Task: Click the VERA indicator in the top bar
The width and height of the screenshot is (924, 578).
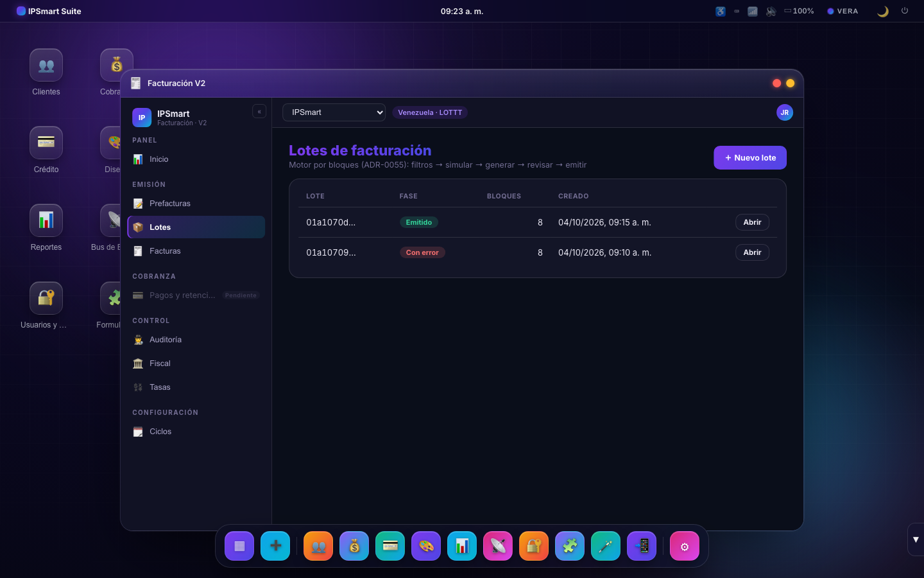Action: click(x=843, y=11)
